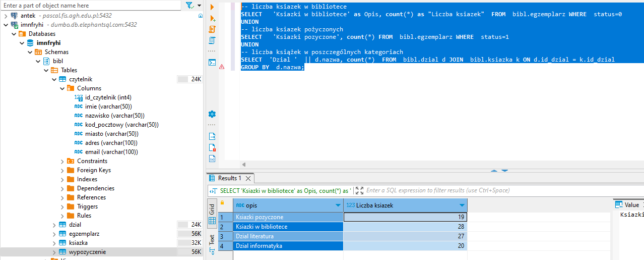This screenshot has height=260, width=644.
Task: Select the wypozyczenie table
Action: pos(87,252)
